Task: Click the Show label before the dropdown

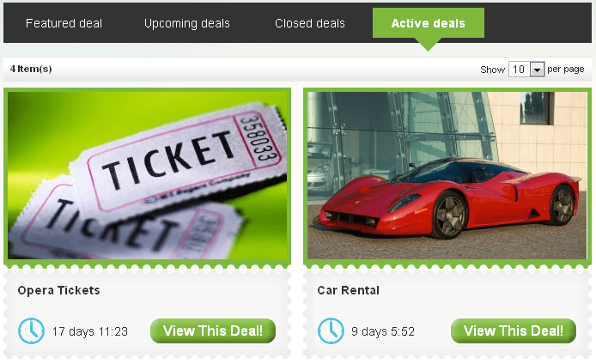Action: [x=492, y=70]
